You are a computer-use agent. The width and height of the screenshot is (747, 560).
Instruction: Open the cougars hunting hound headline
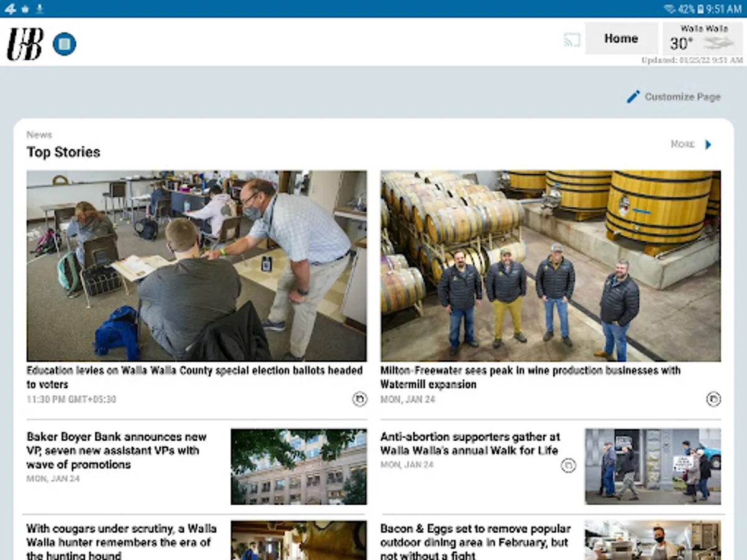pos(121,543)
